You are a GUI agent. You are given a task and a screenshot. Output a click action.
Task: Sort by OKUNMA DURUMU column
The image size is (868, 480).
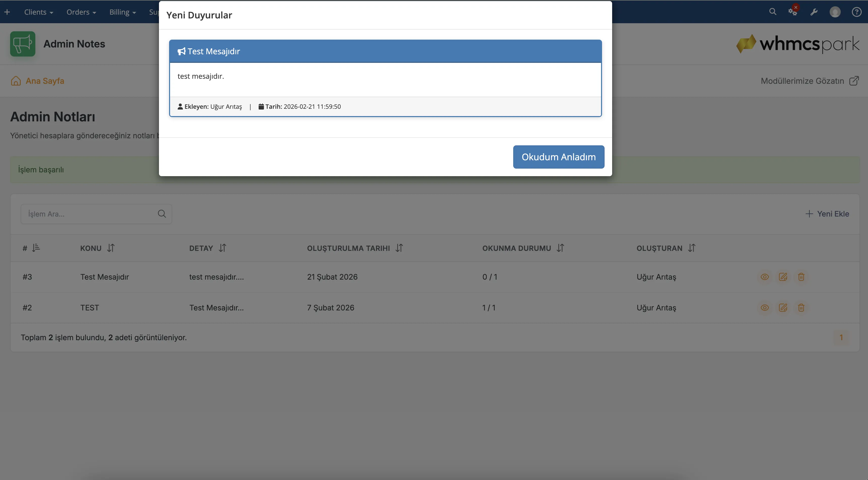[x=523, y=248]
